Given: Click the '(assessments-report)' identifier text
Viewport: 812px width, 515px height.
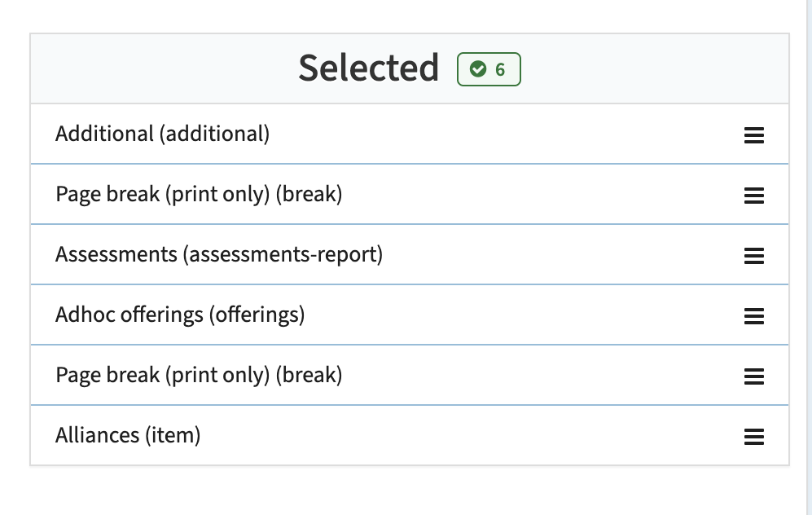Looking at the screenshot, I should point(283,255).
